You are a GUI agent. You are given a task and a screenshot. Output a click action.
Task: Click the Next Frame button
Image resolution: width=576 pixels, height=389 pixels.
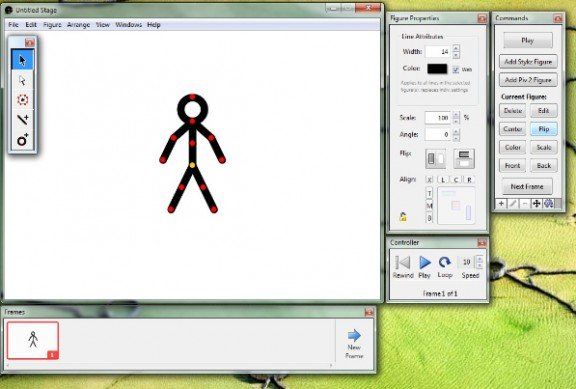click(527, 187)
